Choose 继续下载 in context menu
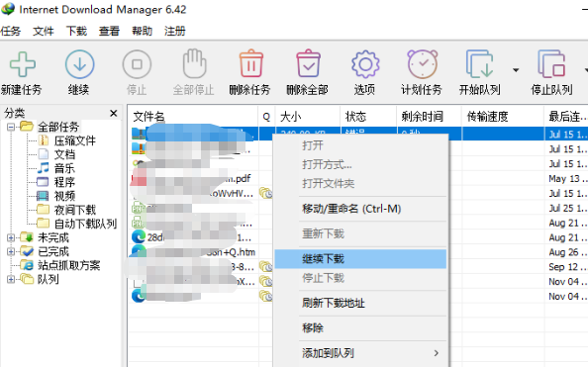The width and height of the screenshot is (588, 367). 360,259
